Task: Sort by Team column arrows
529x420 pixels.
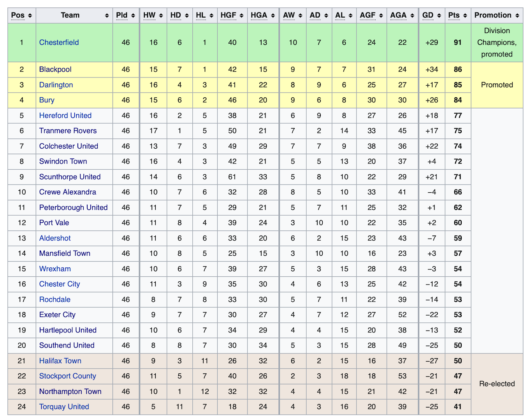Action: point(107,16)
